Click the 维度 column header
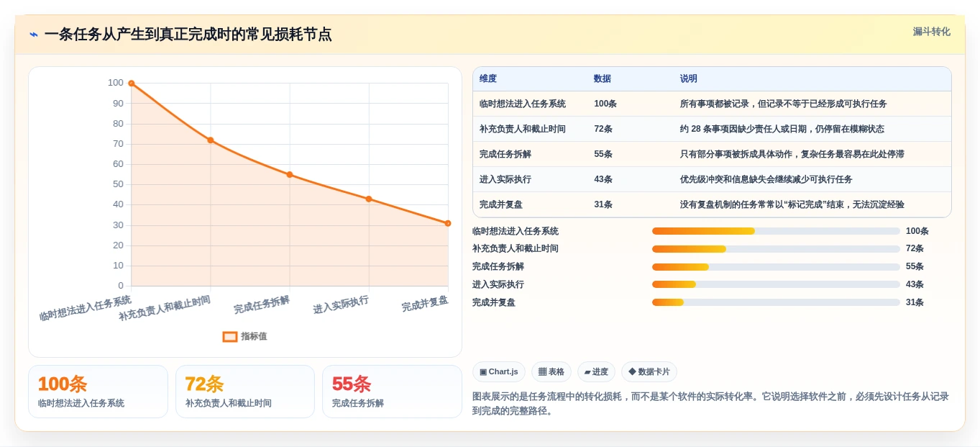The width and height of the screenshot is (980, 447). pos(488,78)
